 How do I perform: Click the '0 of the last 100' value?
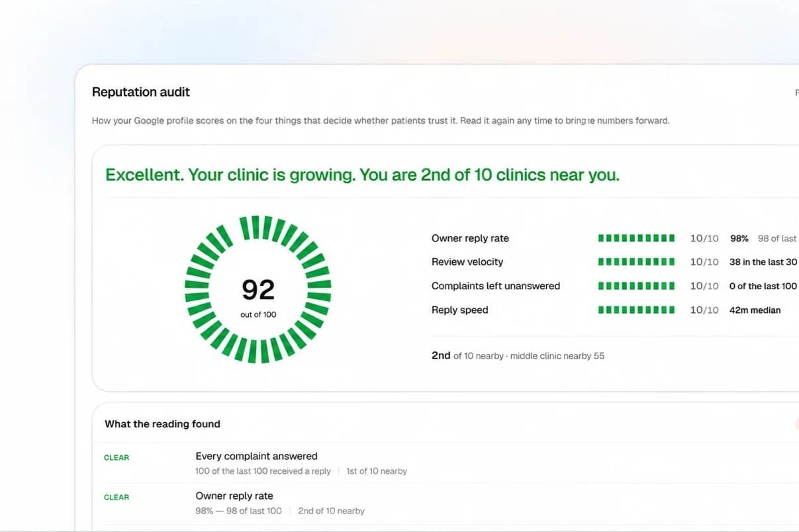pyautogui.click(x=763, y=286)
